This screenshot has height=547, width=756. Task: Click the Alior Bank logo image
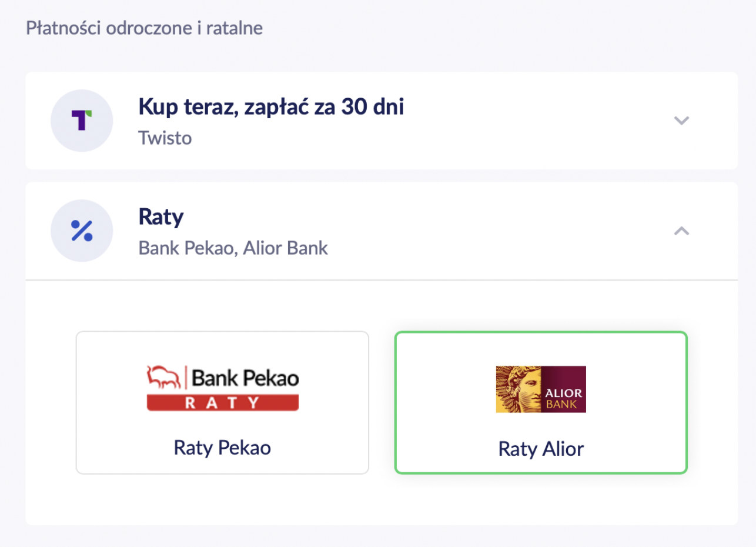click(541, 389)
